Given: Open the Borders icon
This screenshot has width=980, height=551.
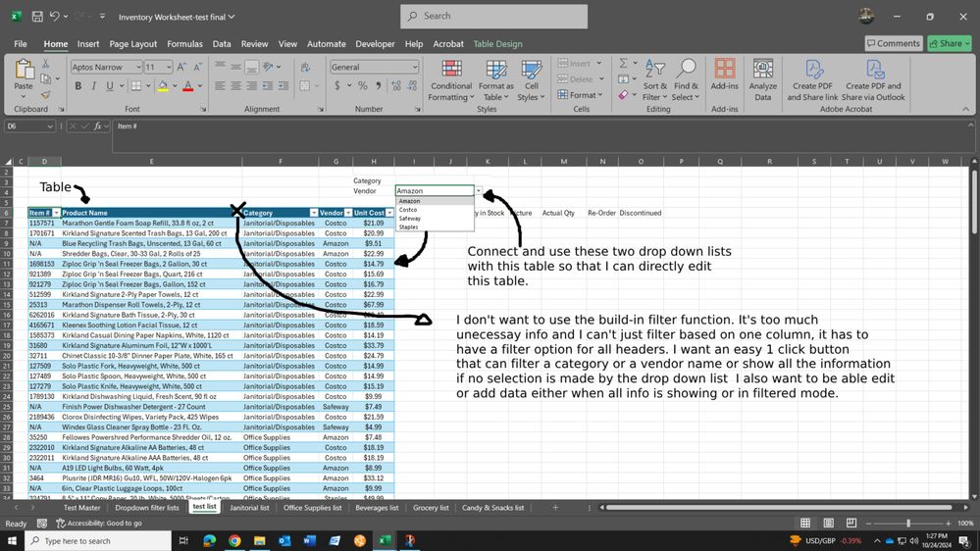Looking at the screenshot, I should pyautogui.click(x=135, y=86).
